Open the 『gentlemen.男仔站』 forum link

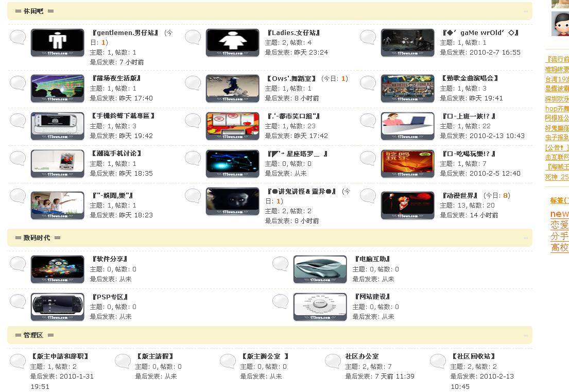click(126, 32)
